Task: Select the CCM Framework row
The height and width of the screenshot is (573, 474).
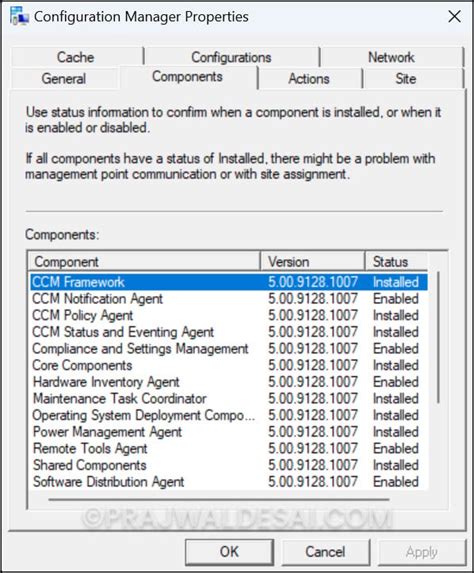Action: (x=229, y=282)
